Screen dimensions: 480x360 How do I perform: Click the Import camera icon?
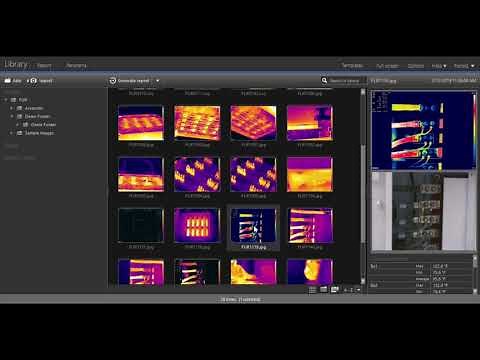click(x=33, y=81)
